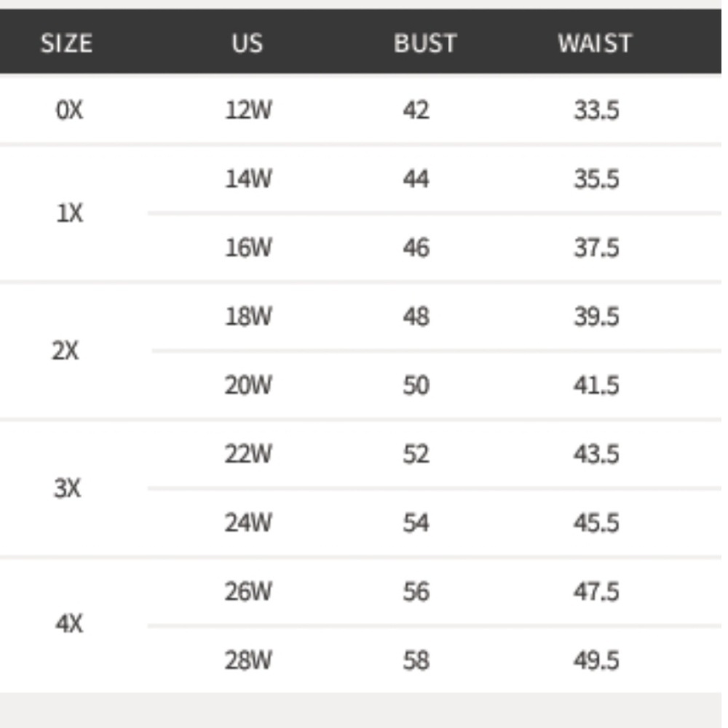Image resolution: width=728 pixels, height=728 pixels.
Task: Click the 2X size label
Action: click(66, 351)
